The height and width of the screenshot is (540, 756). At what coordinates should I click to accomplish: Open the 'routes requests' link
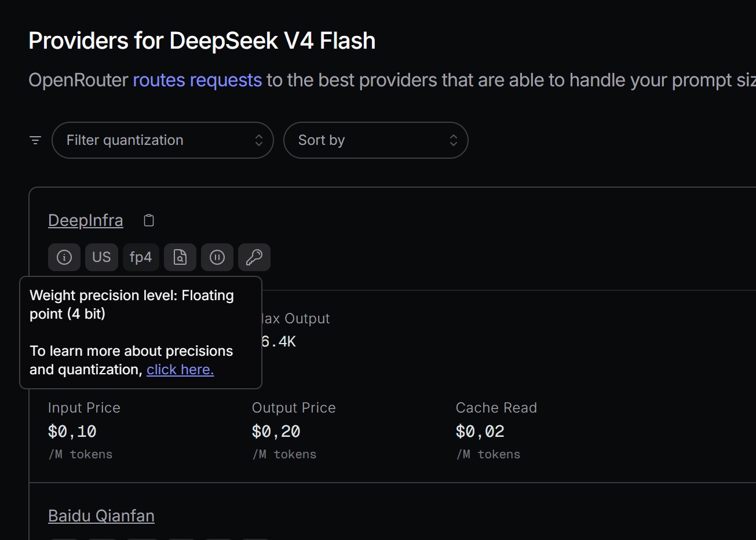click(x=198, y=80)
